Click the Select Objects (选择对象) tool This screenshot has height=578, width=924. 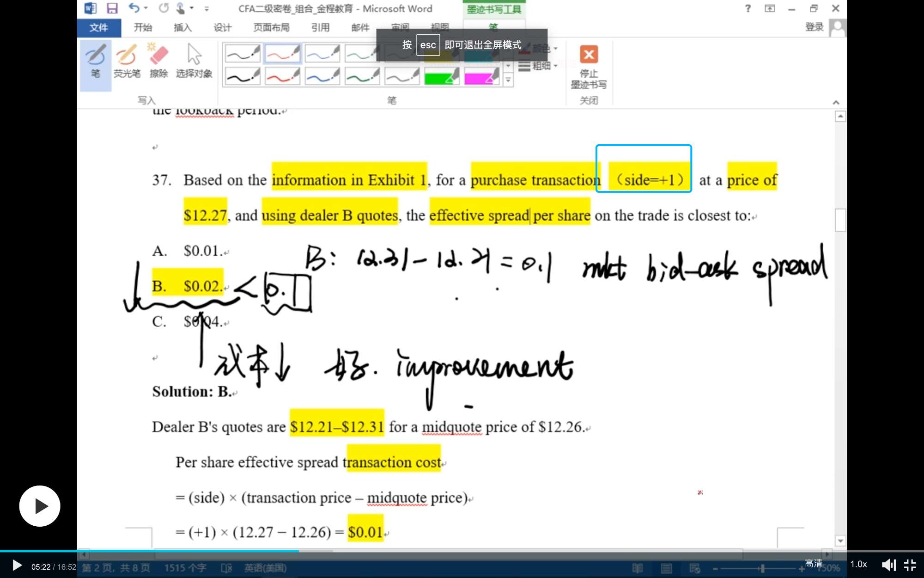[x=194, y=62]
